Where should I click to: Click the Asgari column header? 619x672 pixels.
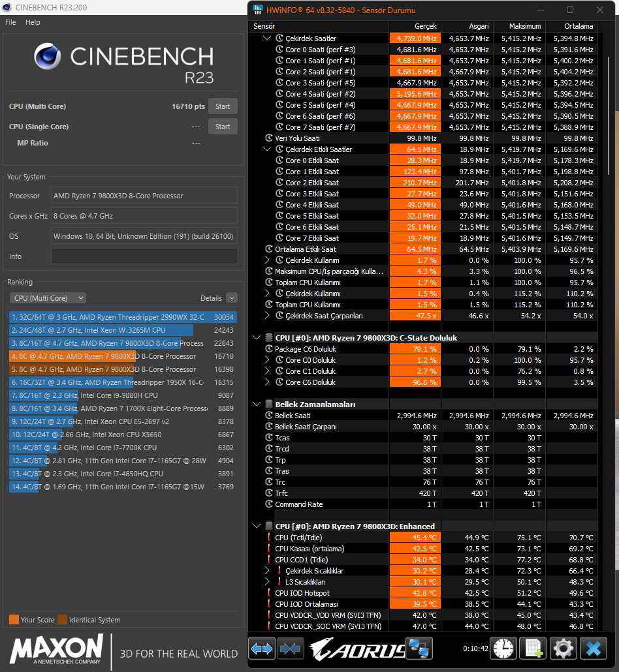(x=467, y=26)
